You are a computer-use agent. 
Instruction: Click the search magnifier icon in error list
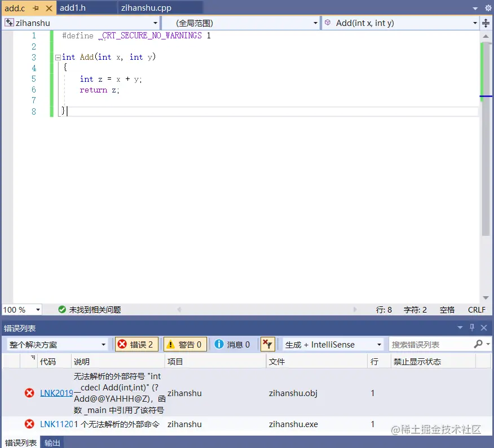pyautogui.click(x=478, y=344)
